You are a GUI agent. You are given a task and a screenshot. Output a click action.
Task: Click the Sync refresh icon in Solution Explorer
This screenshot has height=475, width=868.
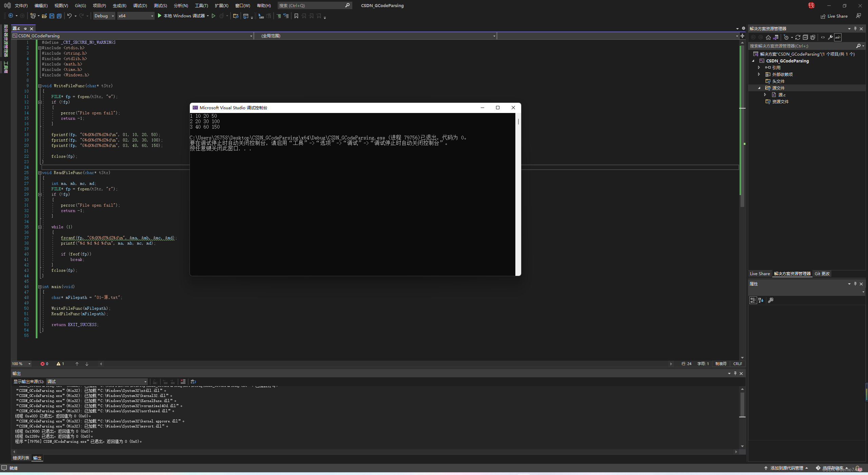pyautogui.click(x=797, y=37)
